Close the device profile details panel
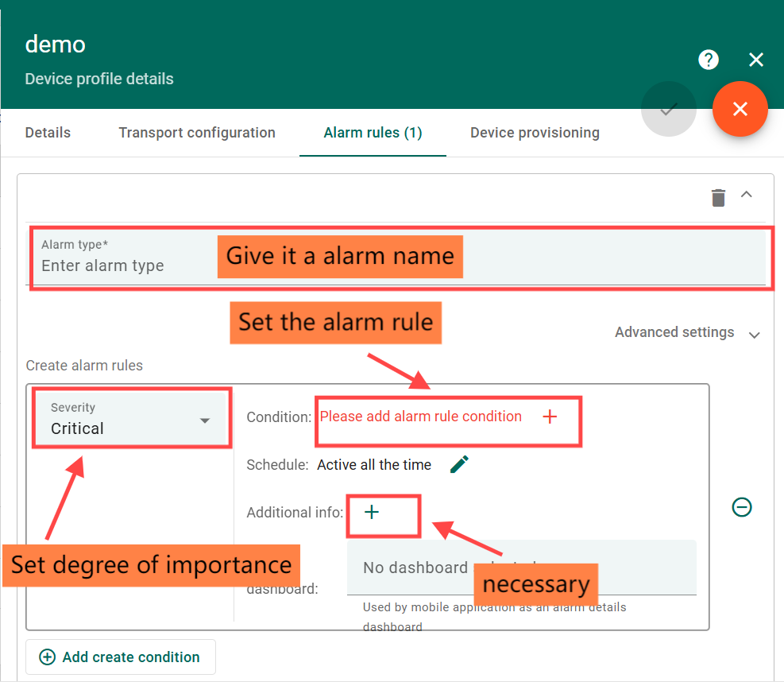Screen dimensions: 784x682 [x=756, y=60]
